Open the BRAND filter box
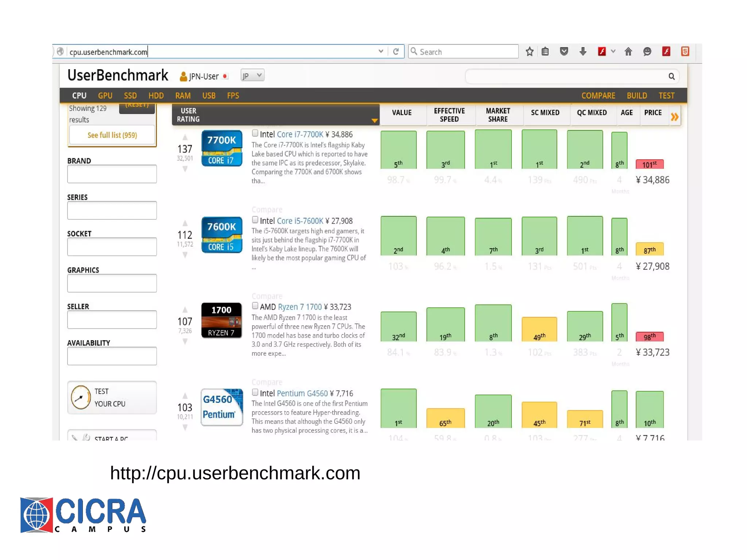Image resolution: width=747 pixels, height=560 pixels. click(x=112, y=174)
